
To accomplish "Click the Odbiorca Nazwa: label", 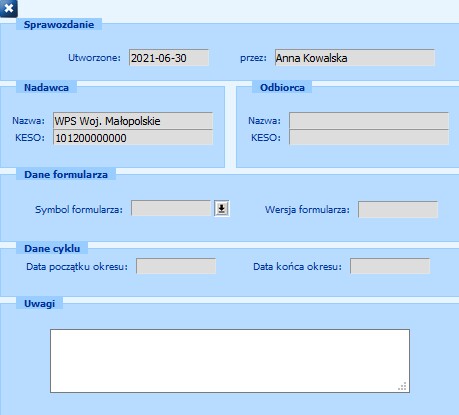I will click(x=264, y=120).
